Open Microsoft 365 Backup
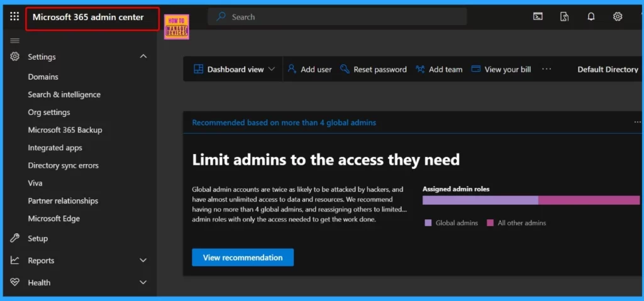 click(65, 129)
